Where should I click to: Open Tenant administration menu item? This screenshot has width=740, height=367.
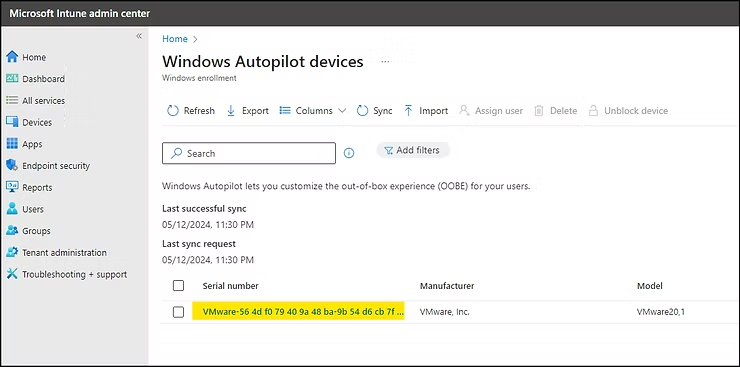pos(64,252)
